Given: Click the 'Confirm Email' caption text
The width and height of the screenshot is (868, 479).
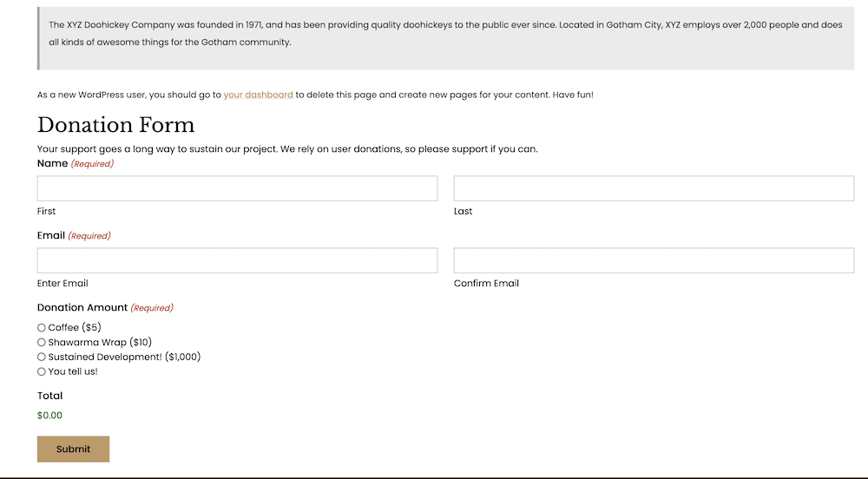Looking at the screenshot, I should click(486, 283).
